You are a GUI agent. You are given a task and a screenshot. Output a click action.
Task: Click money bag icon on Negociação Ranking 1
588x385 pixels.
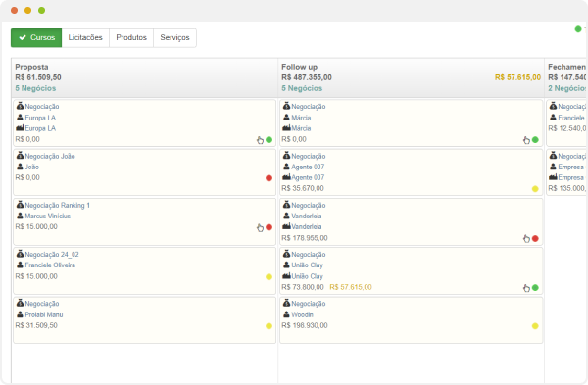20,205
